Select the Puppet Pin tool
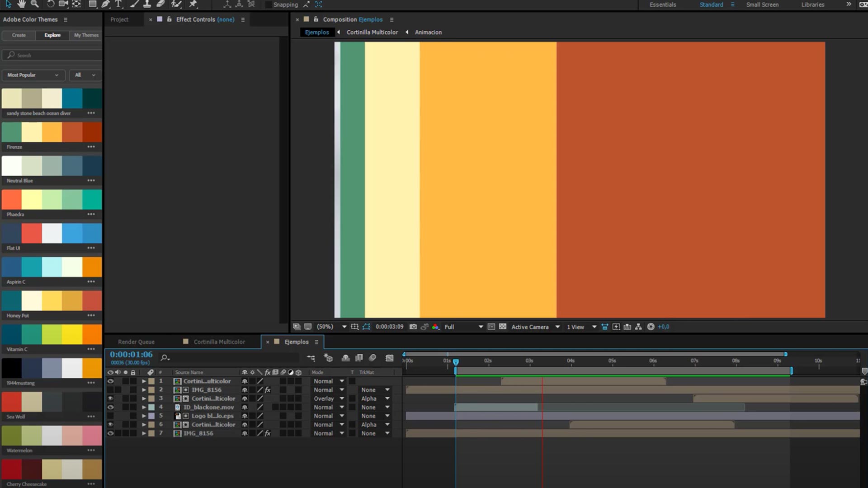Screen dimensions: 868x488 pos(193,4)
